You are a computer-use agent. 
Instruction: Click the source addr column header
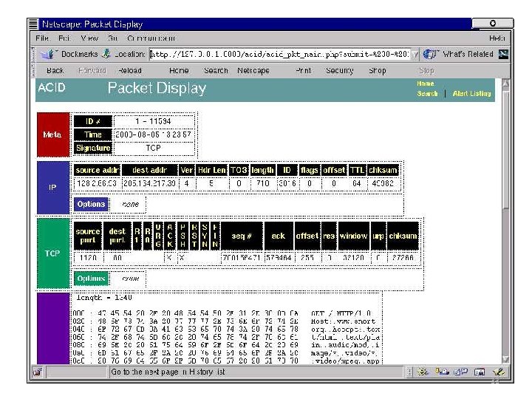tap(97, 170)
